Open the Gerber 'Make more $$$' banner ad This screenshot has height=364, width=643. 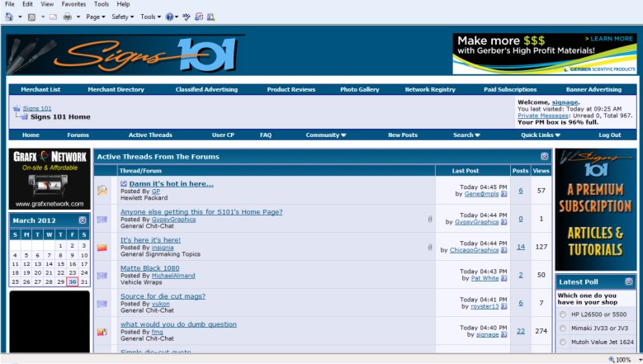(545, 54)
